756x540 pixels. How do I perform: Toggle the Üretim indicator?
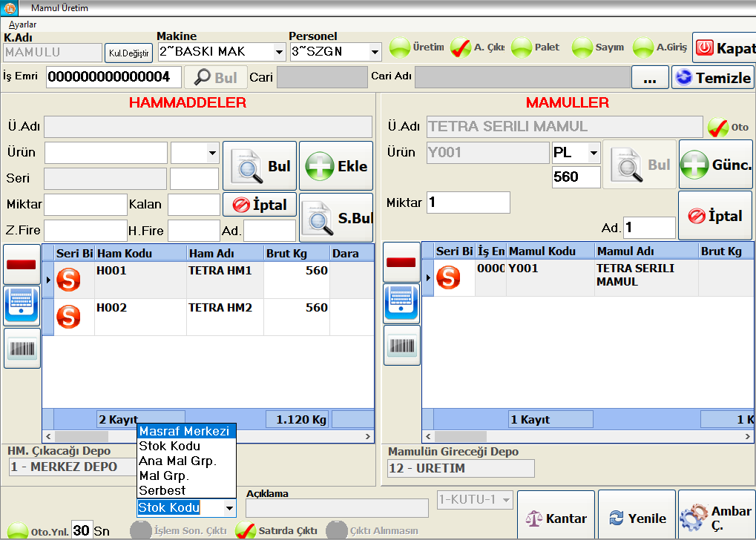(401, 47)
